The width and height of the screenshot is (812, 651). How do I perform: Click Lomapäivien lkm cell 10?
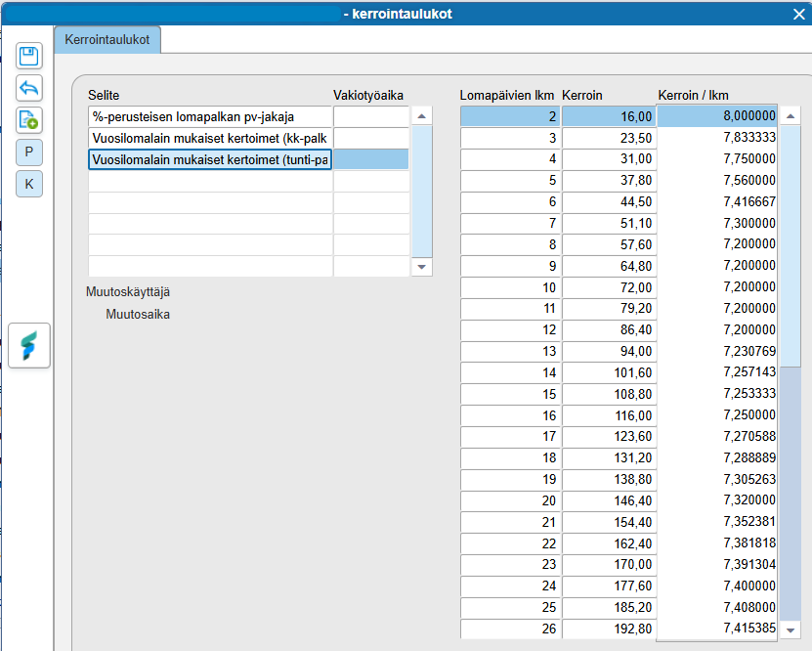click(510, 287)
